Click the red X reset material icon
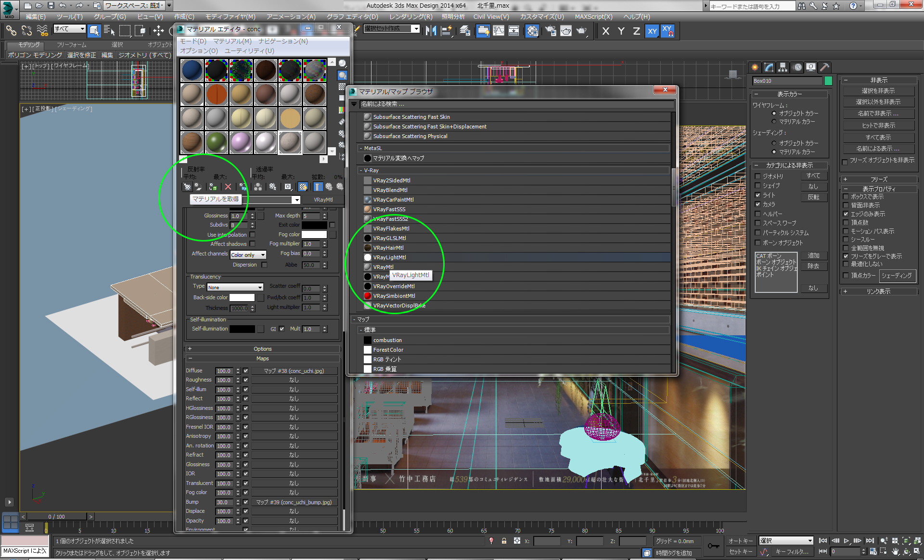 click(x=228, y=187)
